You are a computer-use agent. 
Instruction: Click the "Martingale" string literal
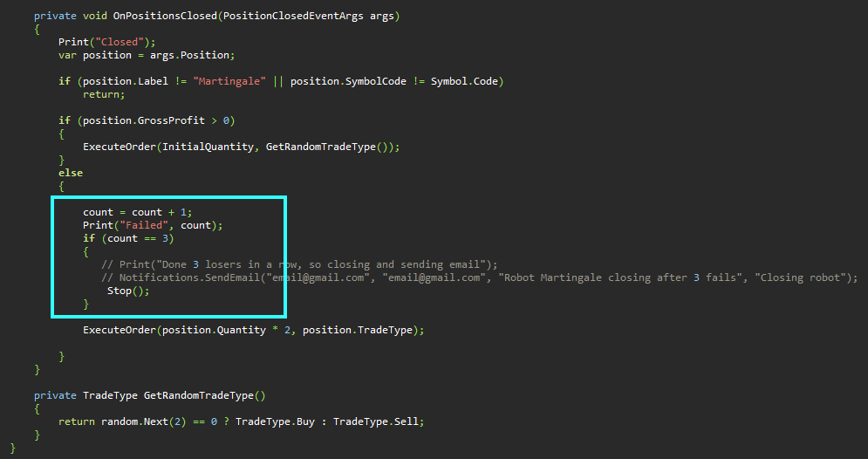pyautogui.click(x=229, y=81)
